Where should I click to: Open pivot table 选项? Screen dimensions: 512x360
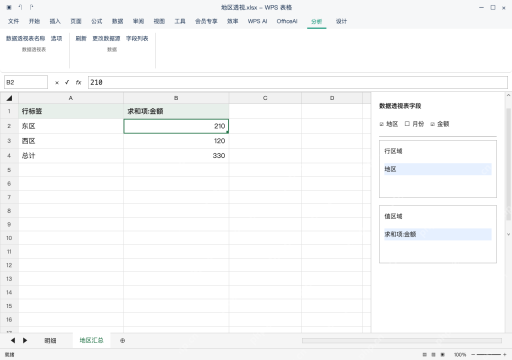(56, 39)
